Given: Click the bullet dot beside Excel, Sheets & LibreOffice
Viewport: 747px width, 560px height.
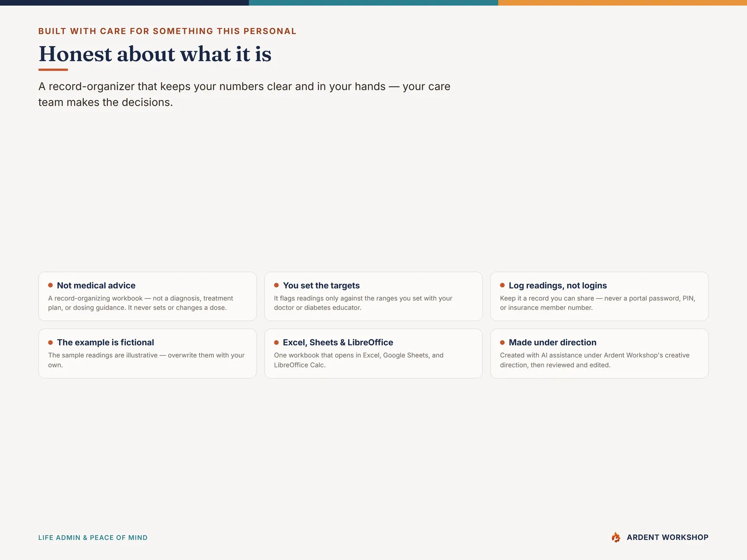Looking at the screenshot, I should pos(276,343).
